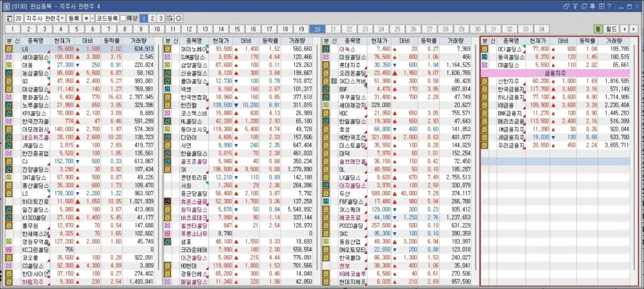Click the panel icon left of group 20

[8, 18]
